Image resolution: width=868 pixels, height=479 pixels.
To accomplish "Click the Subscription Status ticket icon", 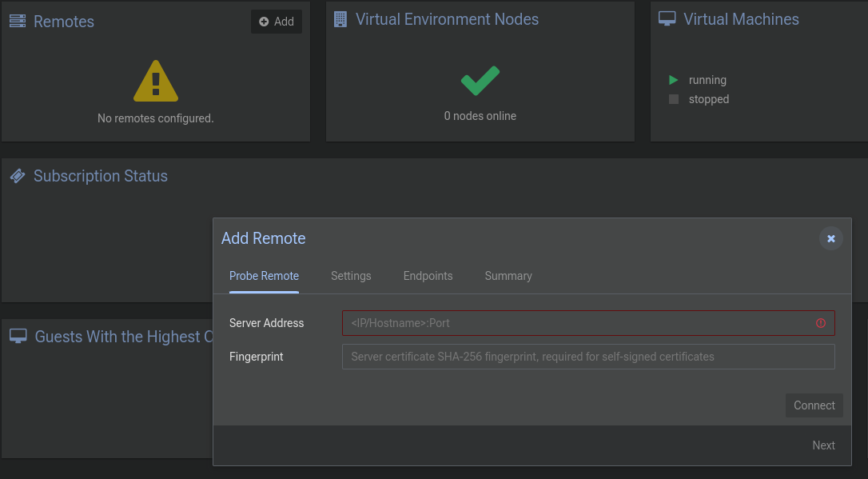I will pos(18,176).
